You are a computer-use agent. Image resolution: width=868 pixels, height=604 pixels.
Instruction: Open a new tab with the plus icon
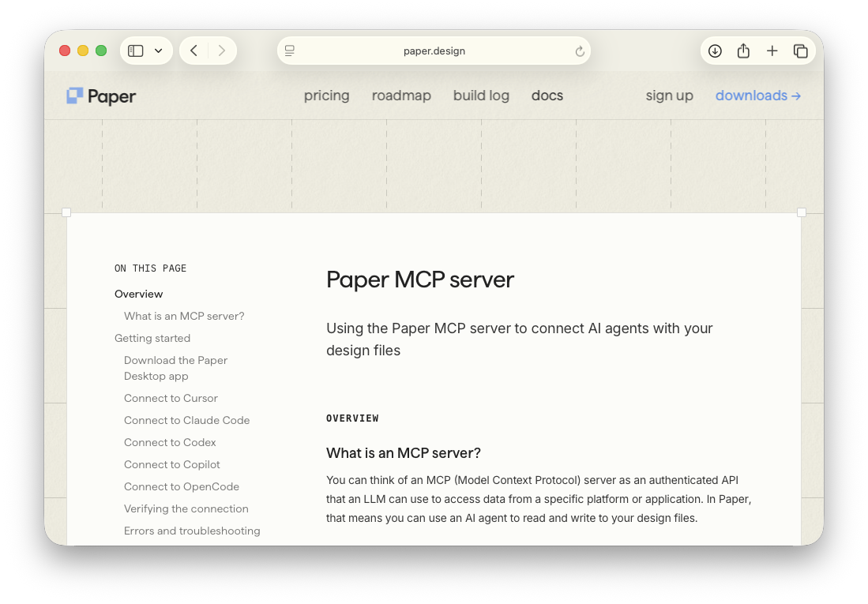coord(772,50)
